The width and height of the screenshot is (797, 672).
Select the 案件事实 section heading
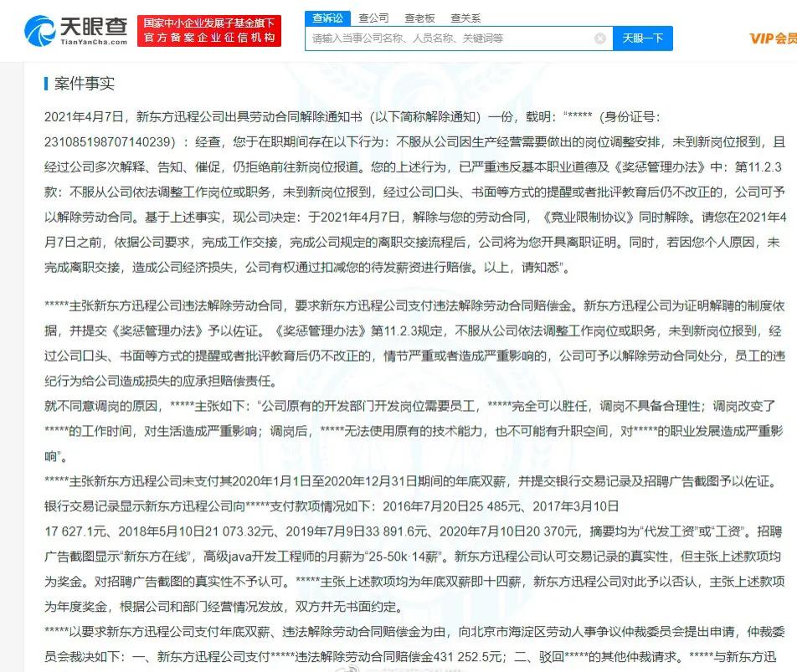click(84, 84)
